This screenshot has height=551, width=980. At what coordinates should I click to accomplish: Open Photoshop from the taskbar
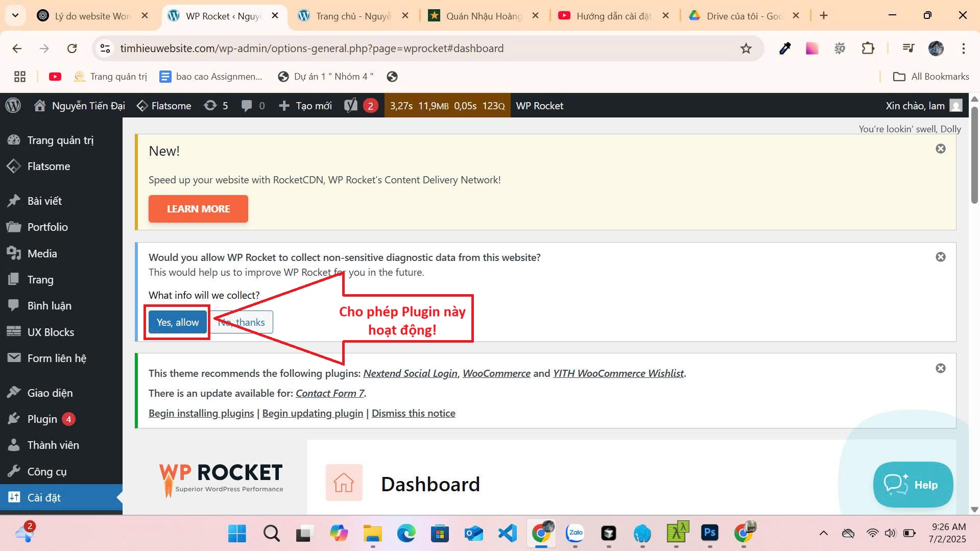pos(709,533)
